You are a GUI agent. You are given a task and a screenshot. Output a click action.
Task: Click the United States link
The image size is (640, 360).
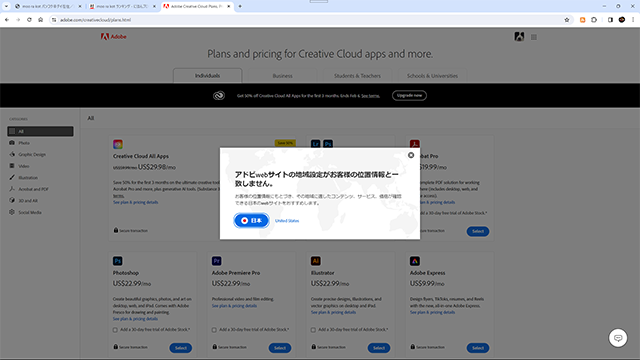pos(287,221)
